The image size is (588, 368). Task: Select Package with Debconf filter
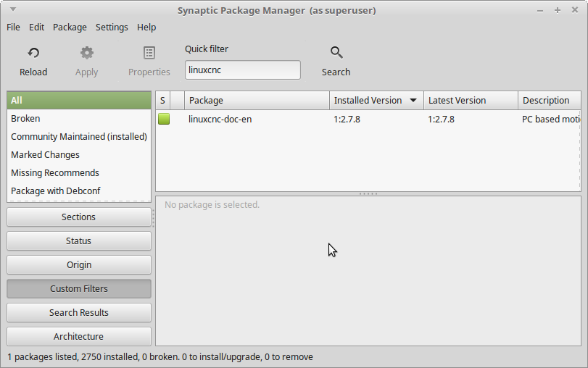pos(79,191)
